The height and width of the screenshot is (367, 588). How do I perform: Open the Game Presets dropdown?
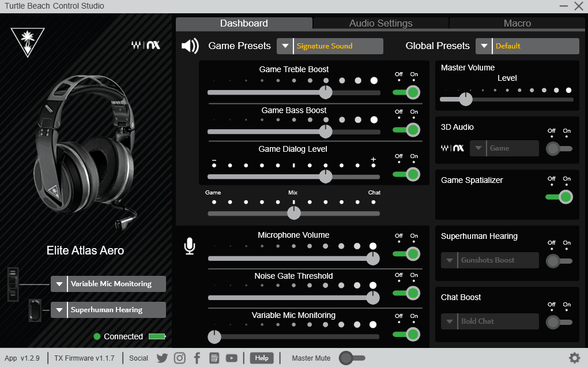tap(285, 46)
